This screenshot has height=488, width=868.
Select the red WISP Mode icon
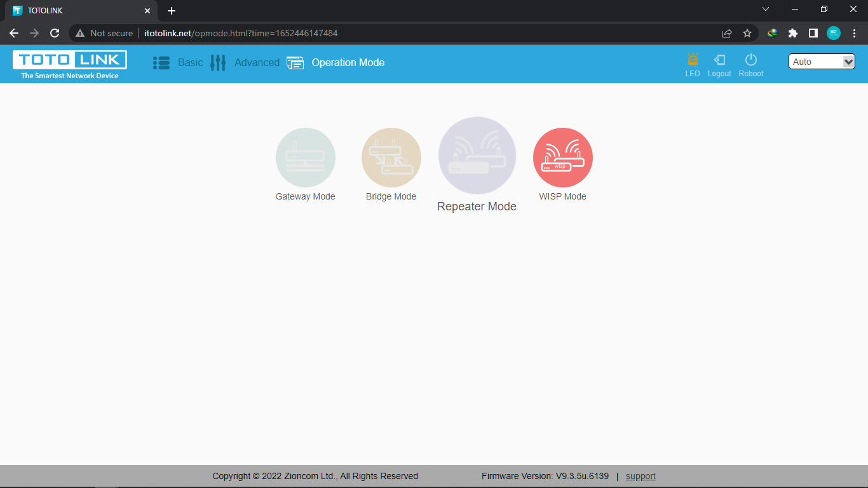563,158
